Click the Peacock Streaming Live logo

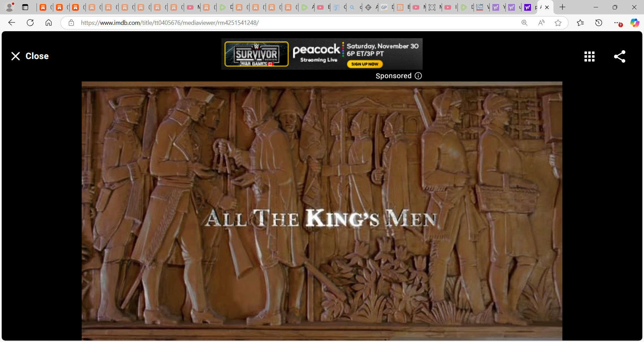(316, 53)
